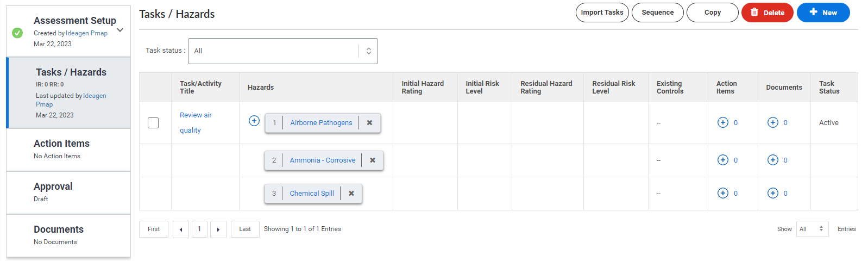Add a document for the Ammonia - Corrosive row
The height and width of the screenshot is (261, 868).
(x=773, y=160)
